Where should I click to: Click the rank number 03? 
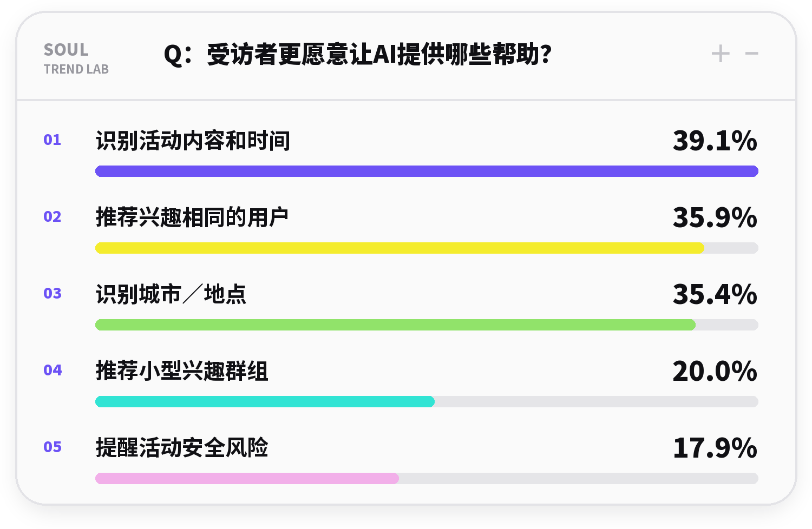53,294
